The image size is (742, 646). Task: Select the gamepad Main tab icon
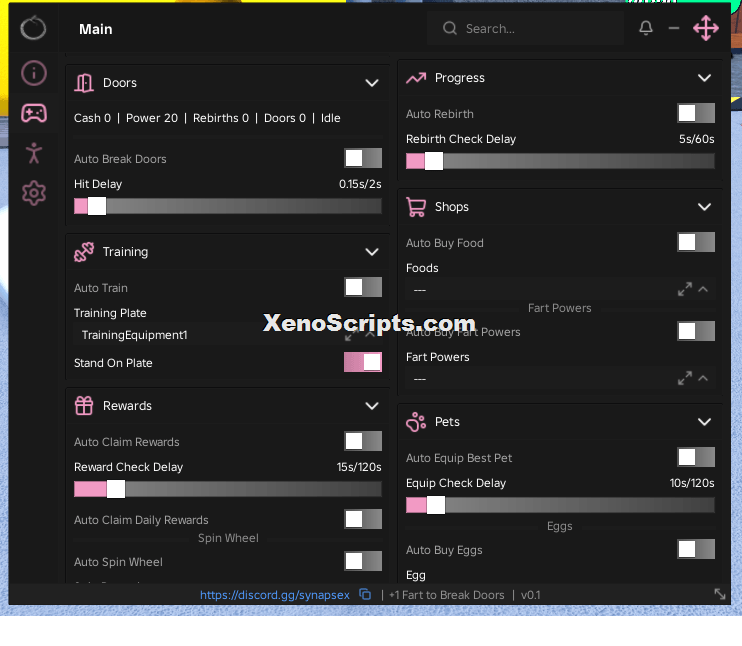click(x=34, y=113)
